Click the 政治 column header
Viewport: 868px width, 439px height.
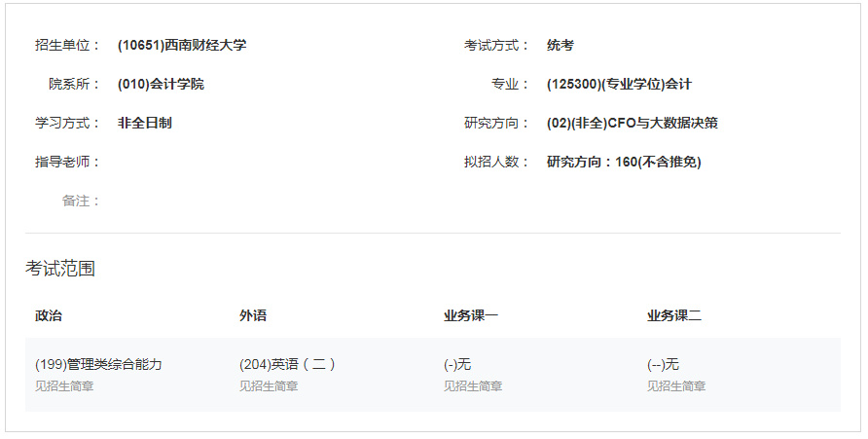[x=49, y=315]
